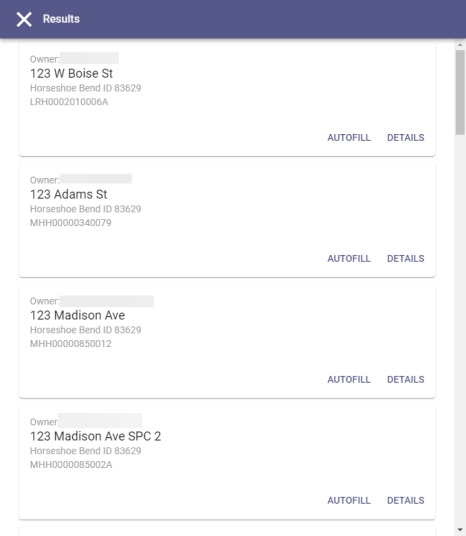Screen dimensions: 466x536
Task: Autofill the 123 Madison Ave SPC 2 record
Action: [349, 501]
